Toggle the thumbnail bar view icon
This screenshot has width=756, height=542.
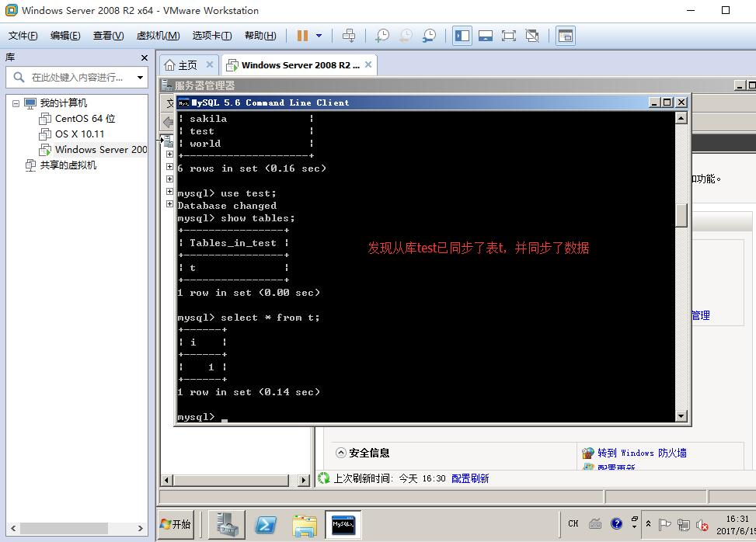pyautogui.click(x=485, y=36)
